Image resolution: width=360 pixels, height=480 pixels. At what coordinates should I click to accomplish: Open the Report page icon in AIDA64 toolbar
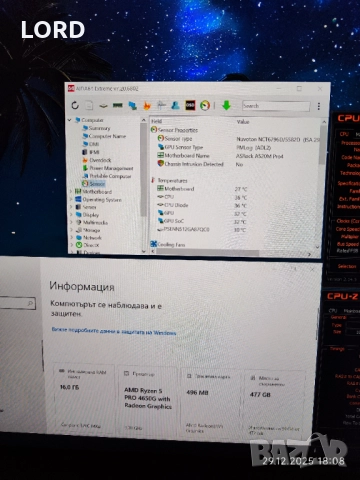pos(89,105)
